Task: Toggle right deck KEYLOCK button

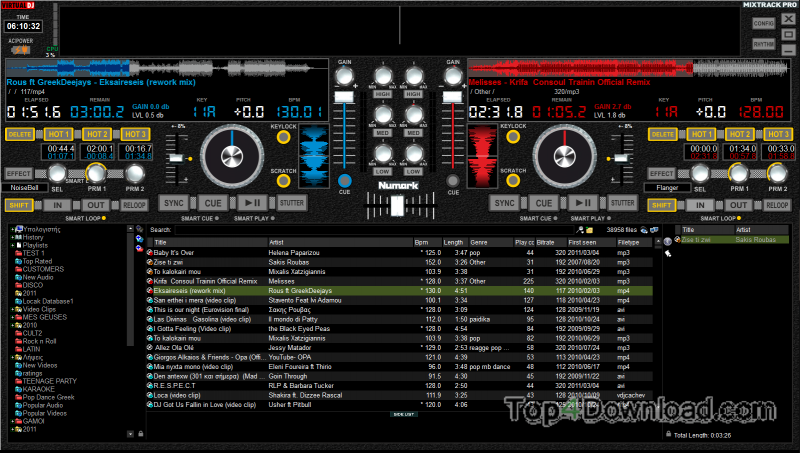Action: pyautogui.click(x=513, y=136)
